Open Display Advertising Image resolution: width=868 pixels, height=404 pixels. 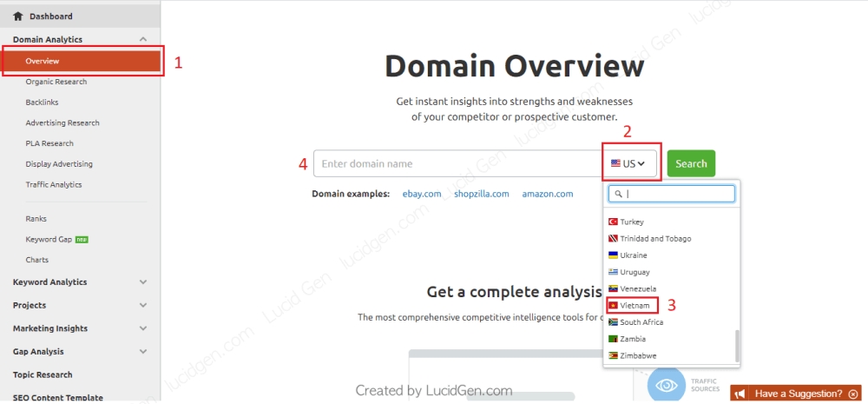pyautogui.click(x=59, y=164)
